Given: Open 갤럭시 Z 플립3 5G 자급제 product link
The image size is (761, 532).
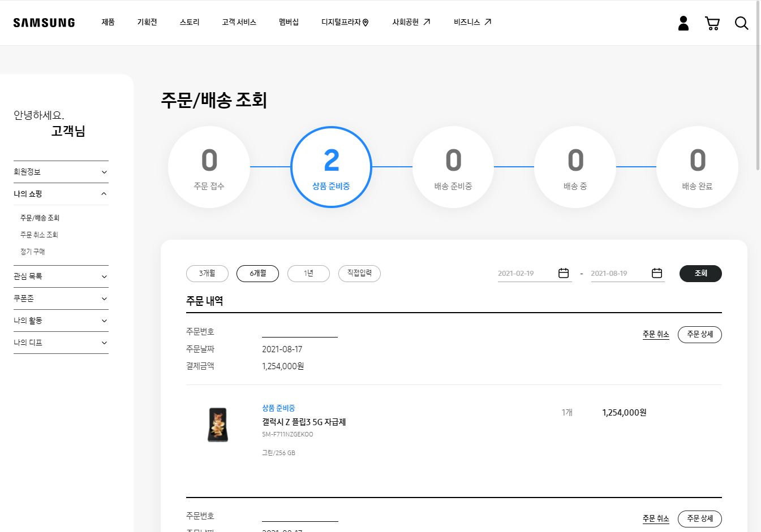Looking at the screenshot, I should [304, 422].
